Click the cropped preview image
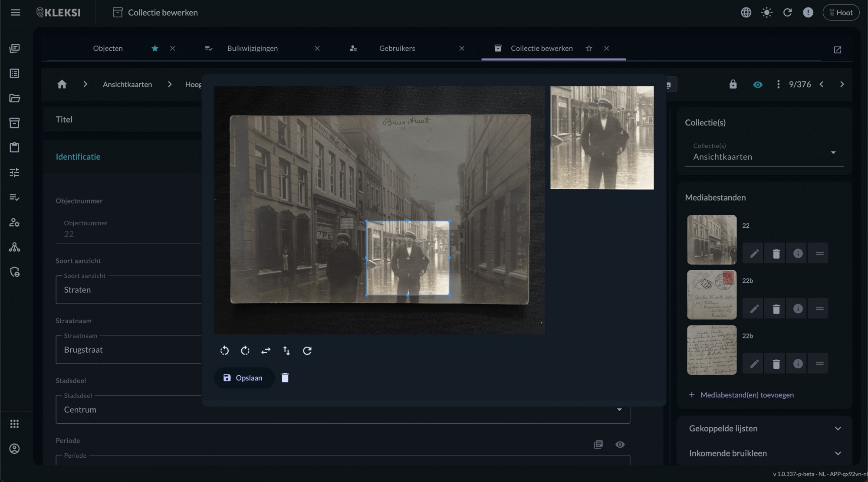Image resolution: width=868 pixels, height=482 pixels. (602, 138)
